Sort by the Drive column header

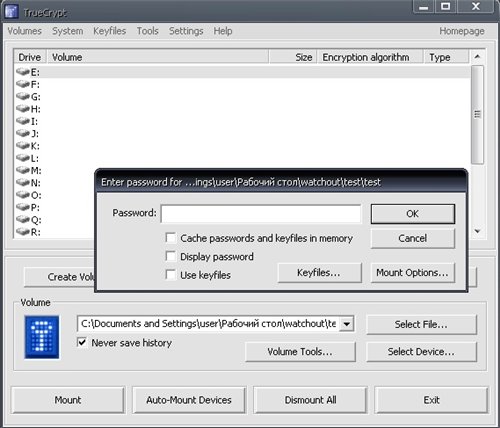coord(30,57)
